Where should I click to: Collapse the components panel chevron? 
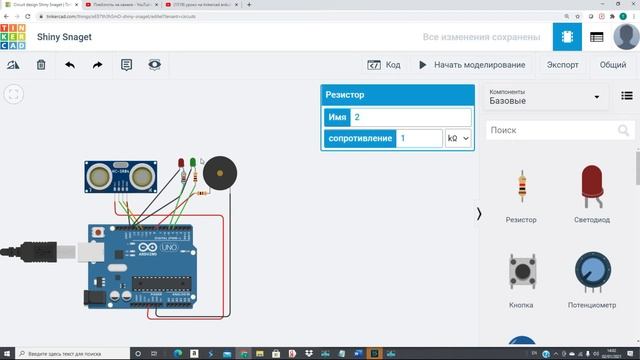click(479, 213)
